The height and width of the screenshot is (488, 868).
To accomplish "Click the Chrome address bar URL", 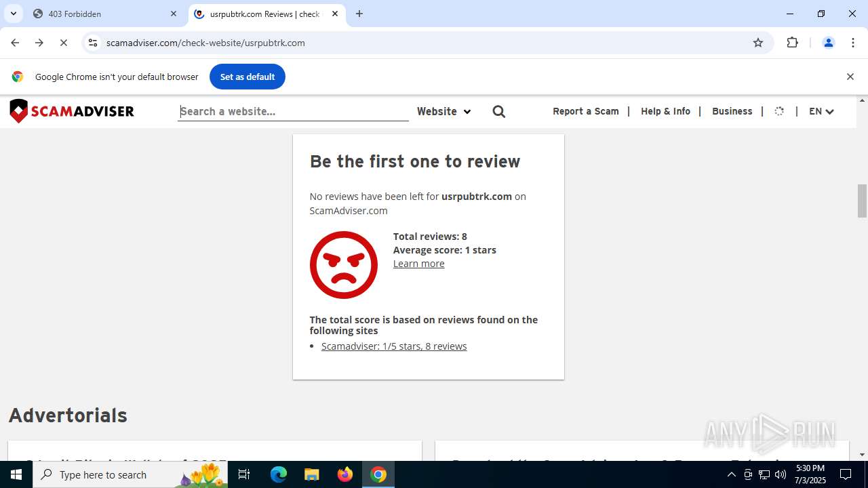I will pos(205,43).
